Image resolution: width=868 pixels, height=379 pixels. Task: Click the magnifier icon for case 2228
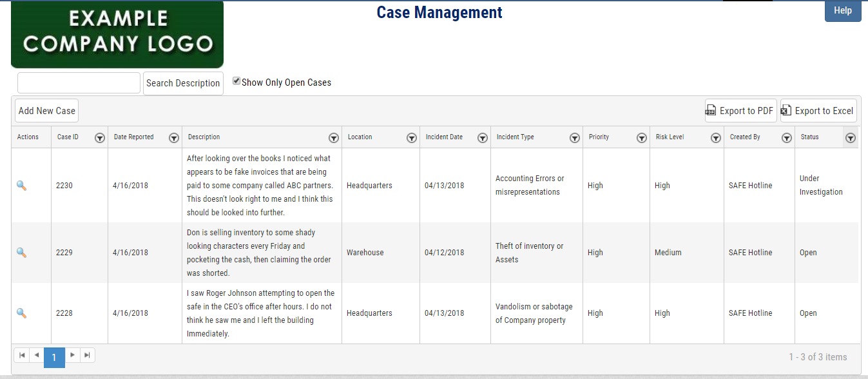tap(21, 313)
